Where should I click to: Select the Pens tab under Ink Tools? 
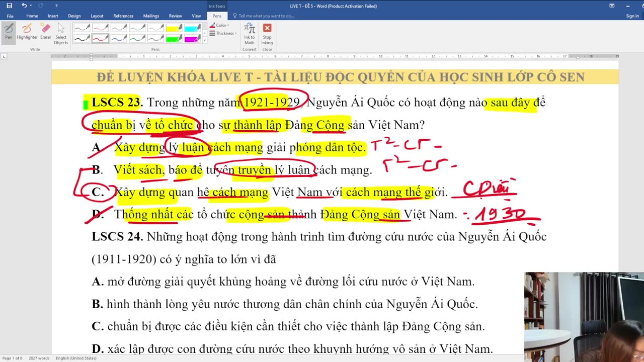click(217, 16)
